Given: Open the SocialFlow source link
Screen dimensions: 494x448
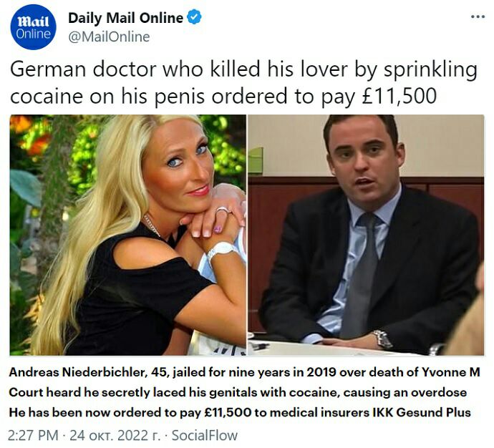Looking at the screenshot, I should [205, 435].
